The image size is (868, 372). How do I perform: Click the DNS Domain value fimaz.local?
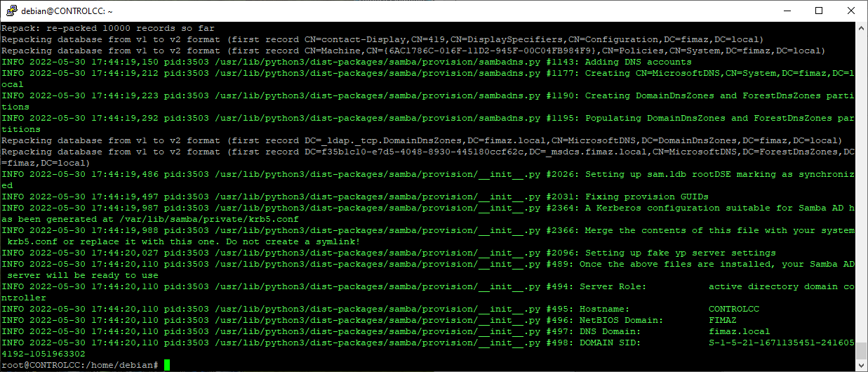point(740,331)
